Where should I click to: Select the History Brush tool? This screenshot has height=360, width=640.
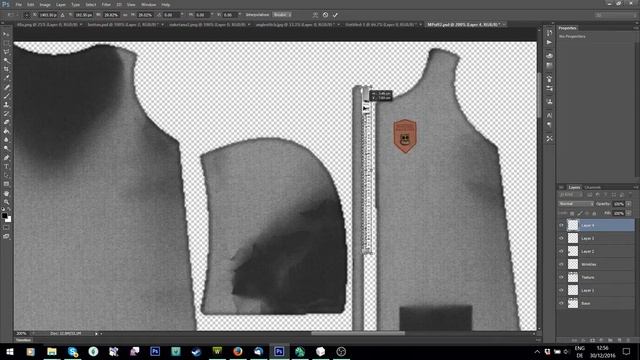(6, 113)
